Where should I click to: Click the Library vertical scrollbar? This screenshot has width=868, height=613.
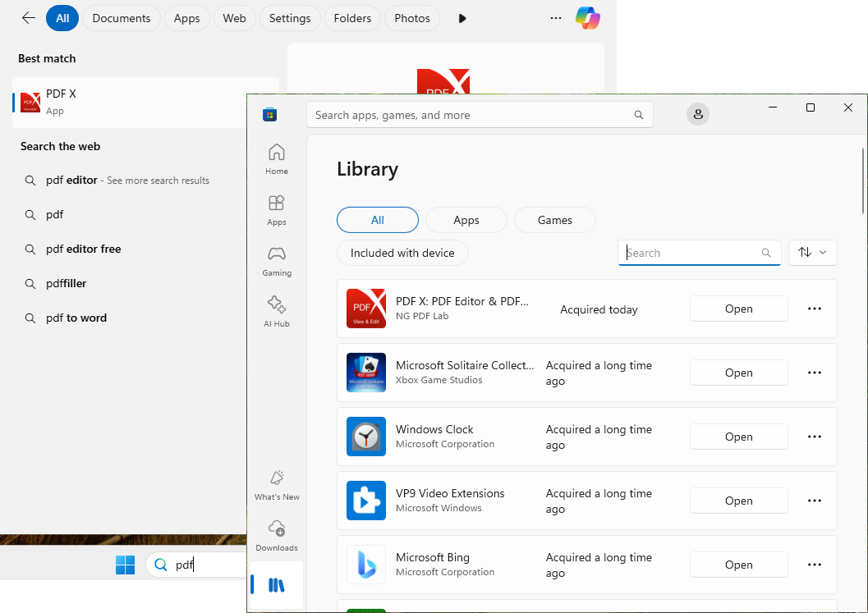862,181
